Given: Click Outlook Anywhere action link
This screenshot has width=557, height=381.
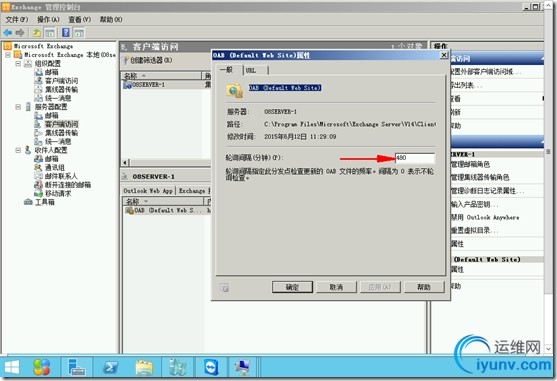Looking at the screenshot, I should tap(485, 217).
